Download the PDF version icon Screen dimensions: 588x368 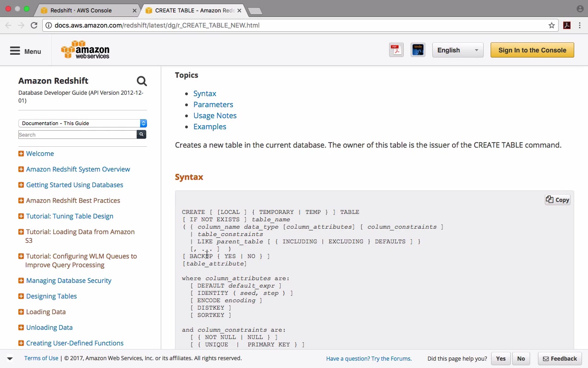(x=396, y=50)
